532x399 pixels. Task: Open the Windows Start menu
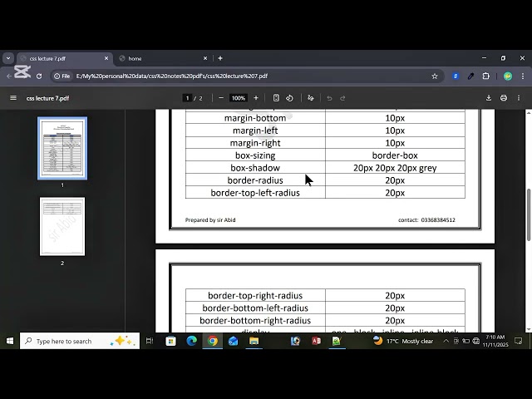[x=10, y=341]
